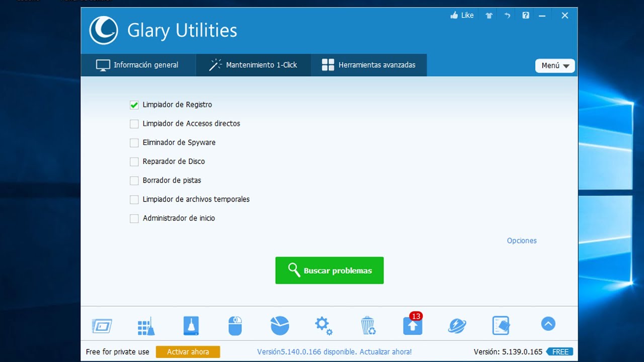Switch to Información general tab

pos(138,65)
